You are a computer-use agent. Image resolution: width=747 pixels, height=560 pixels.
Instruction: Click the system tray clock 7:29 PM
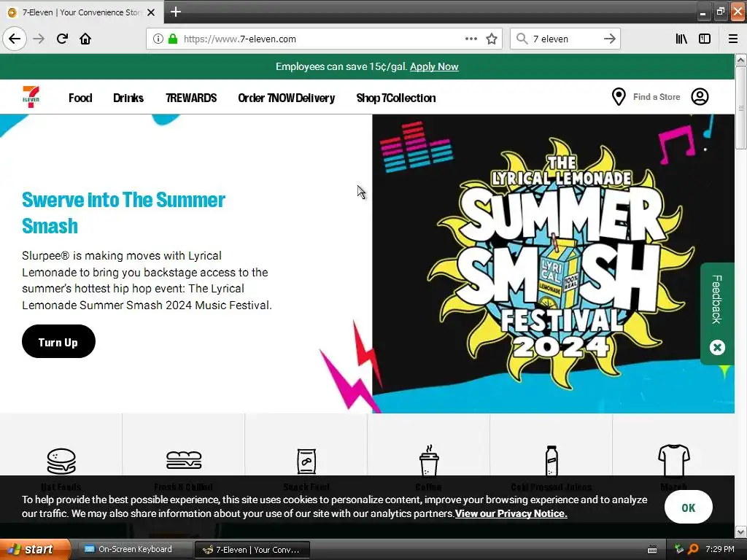(720, 549)
